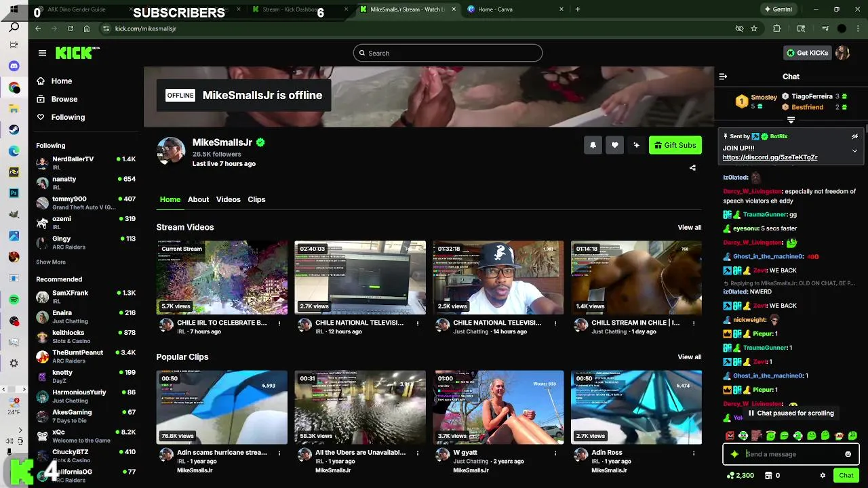This screenshot has width=868, height=488.
Task: Open options for 02:40:03 CHILE NATIONAL TELEVISION video
Action: coord(418,323)
